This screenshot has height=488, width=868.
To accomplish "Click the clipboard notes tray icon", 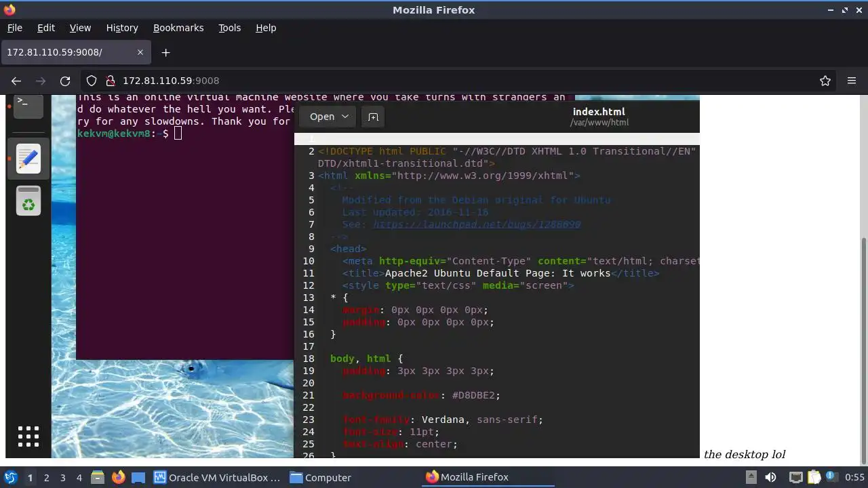I will [x=814, y=478].
